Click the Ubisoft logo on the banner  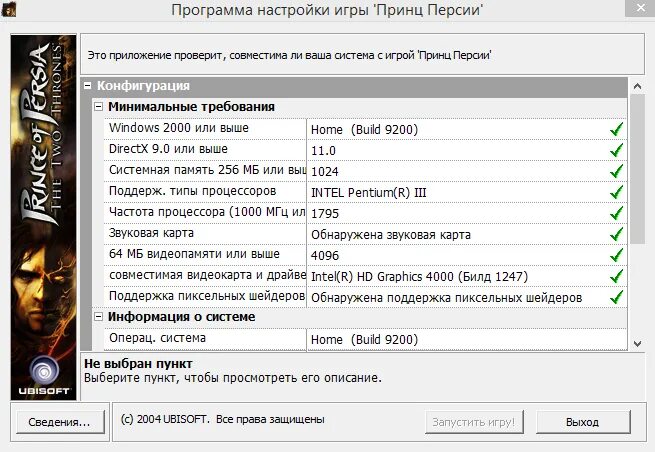[44, 375]
